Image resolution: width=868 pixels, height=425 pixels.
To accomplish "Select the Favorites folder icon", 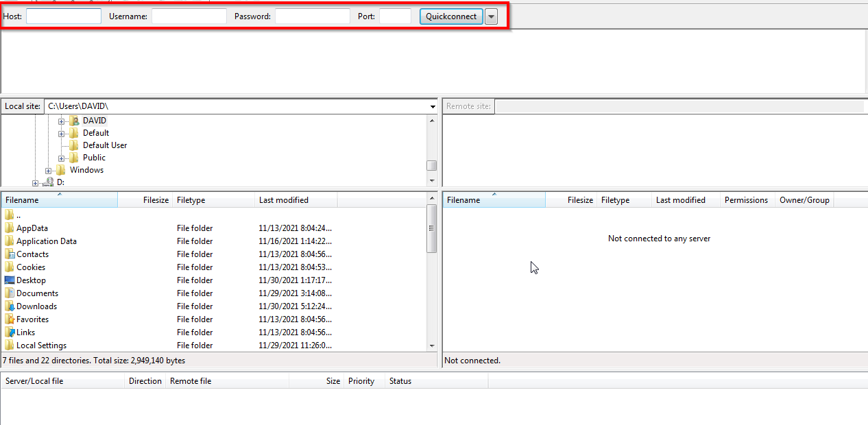I will (9, 319).
